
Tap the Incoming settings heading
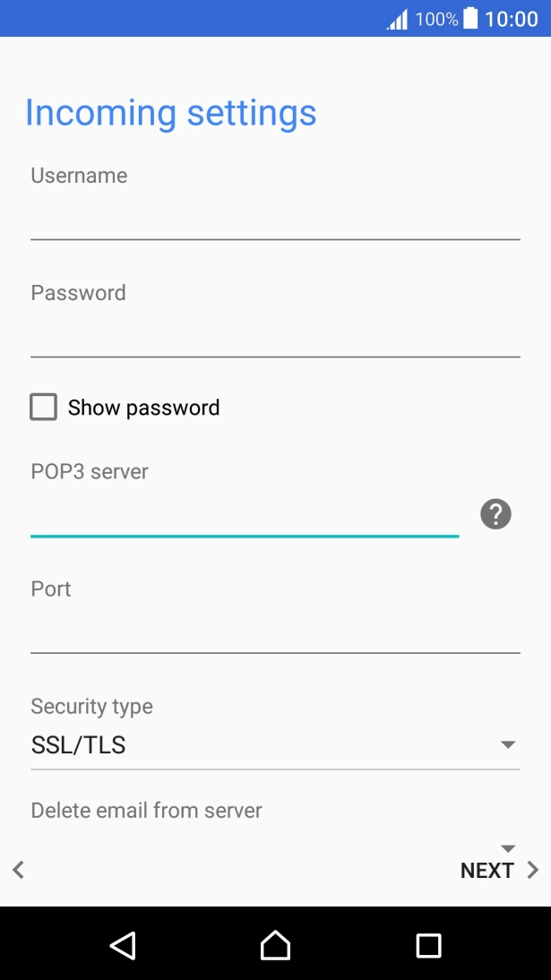[x=171, y=113]
